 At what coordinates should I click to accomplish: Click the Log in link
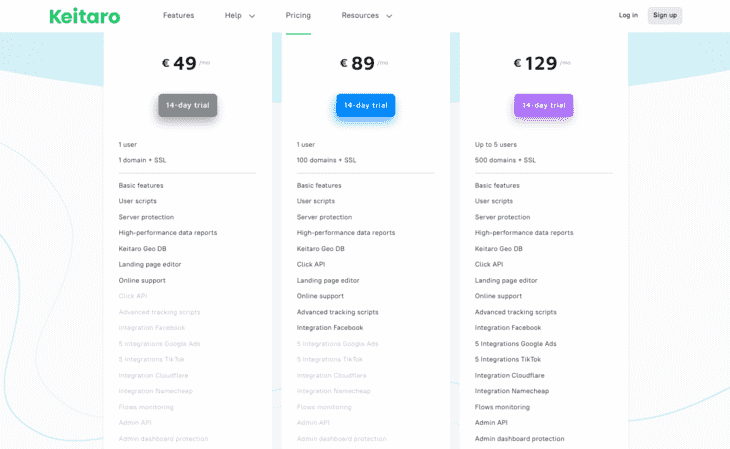tap(628, 15)
